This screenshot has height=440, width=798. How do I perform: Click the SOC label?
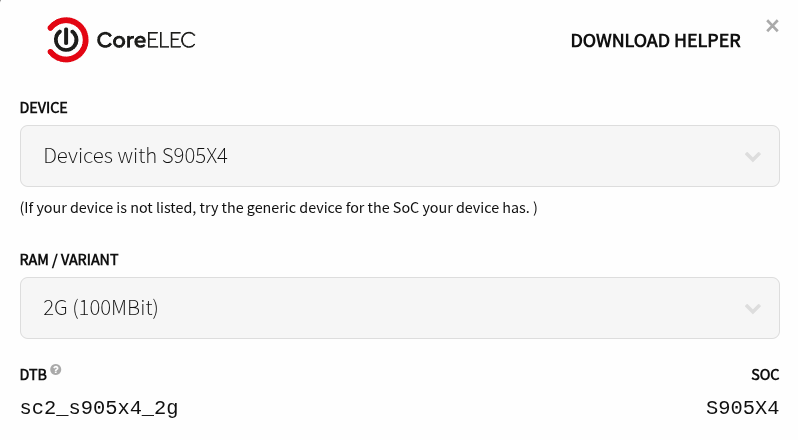point(764,376)
